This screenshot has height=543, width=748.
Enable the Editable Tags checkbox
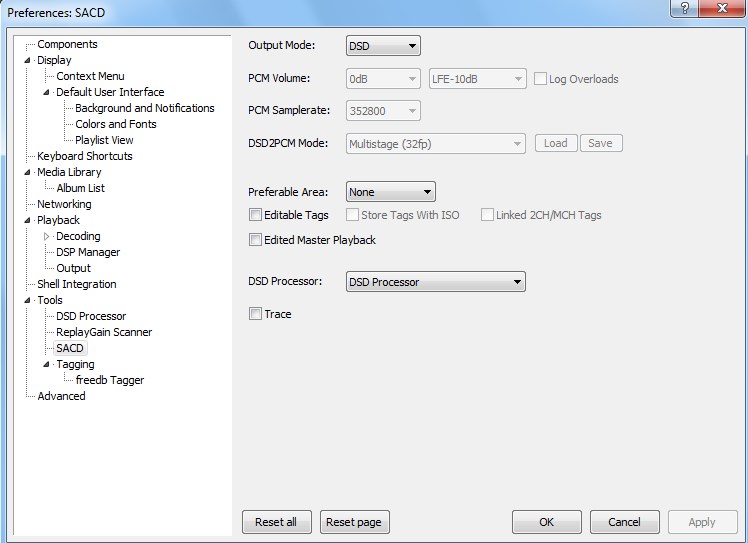[255, 215]
